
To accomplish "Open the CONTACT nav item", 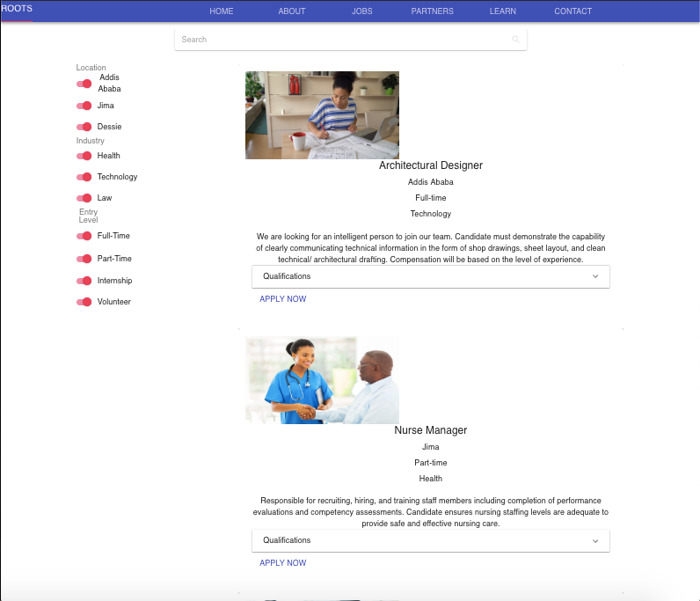I will (573, 11).
